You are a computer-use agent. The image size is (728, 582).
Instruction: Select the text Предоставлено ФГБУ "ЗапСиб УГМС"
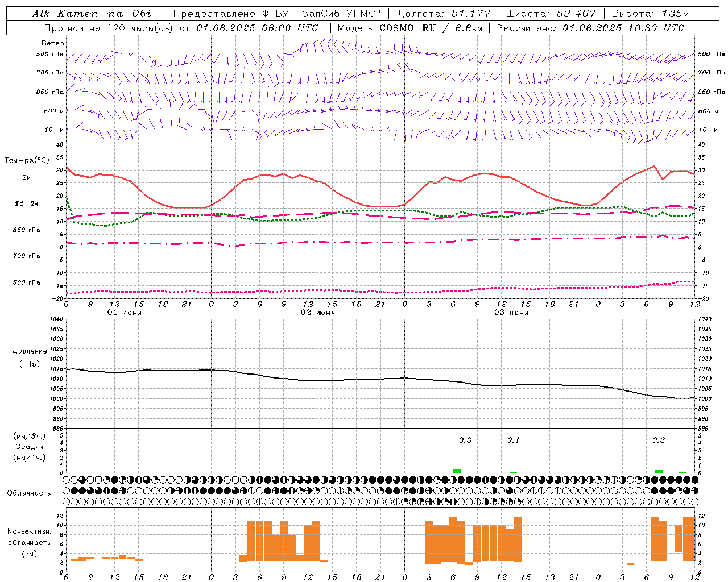click(277, 14)
